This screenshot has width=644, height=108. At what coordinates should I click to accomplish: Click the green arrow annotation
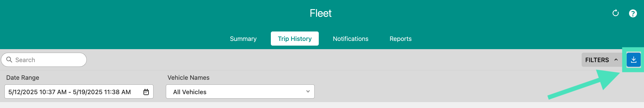pos(584,85)
